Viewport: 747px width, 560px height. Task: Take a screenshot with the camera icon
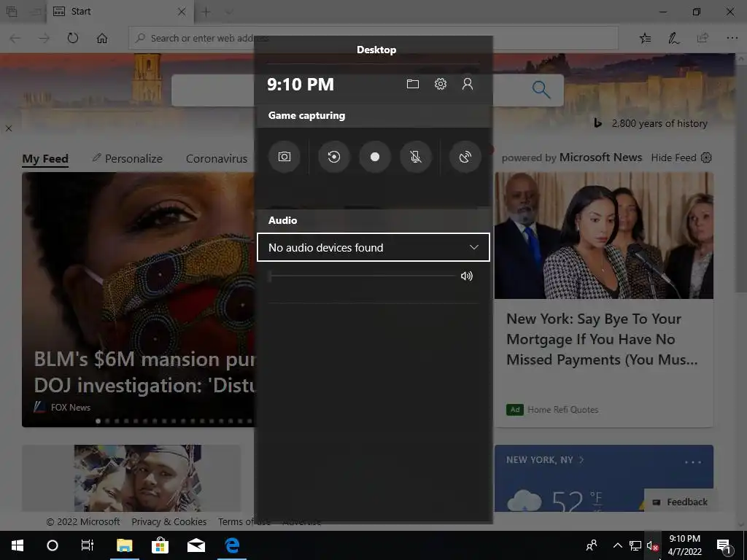point(285,157)
